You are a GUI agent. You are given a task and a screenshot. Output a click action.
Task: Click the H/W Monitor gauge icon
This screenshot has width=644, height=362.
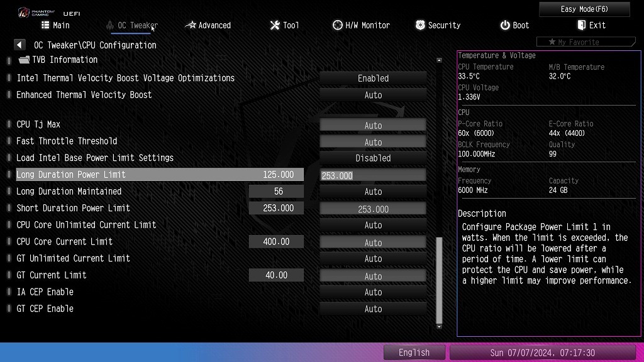click(x=337, y=25)
